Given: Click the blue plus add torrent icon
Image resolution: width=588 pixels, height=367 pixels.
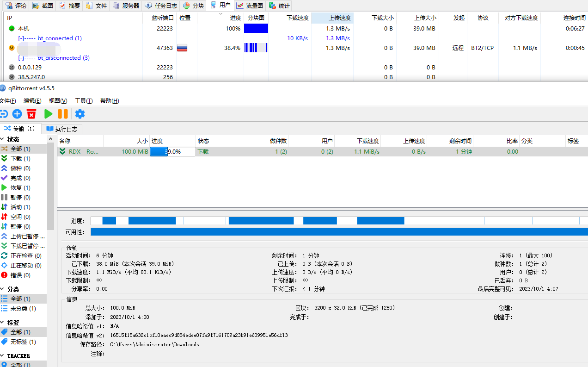Looking at the screenshot, I should [17, 114].
